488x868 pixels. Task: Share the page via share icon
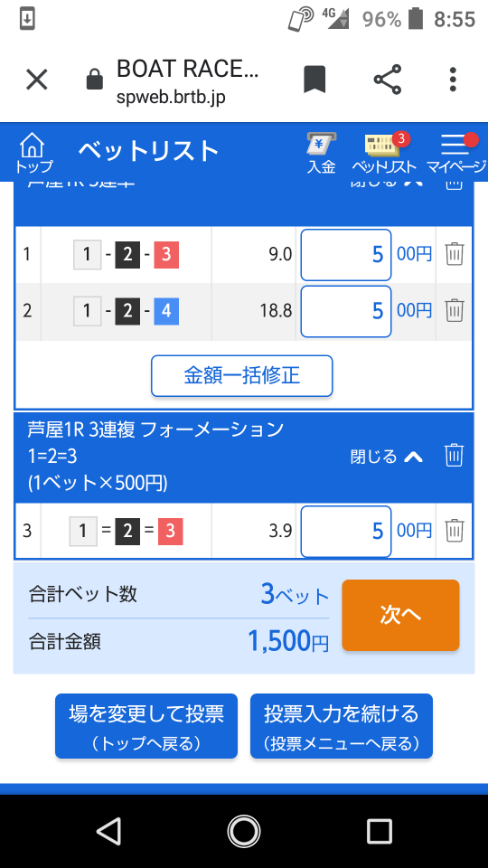point(388,80)
